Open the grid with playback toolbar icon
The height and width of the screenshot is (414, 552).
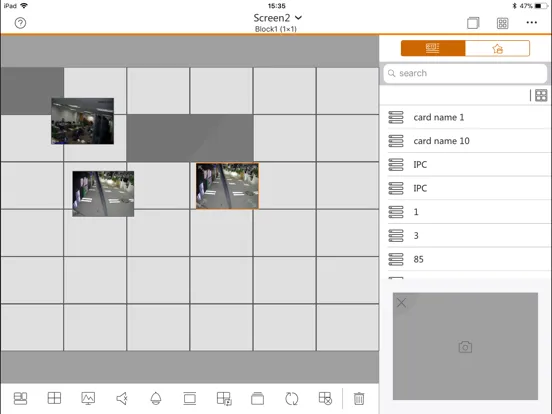click(224, 399)
